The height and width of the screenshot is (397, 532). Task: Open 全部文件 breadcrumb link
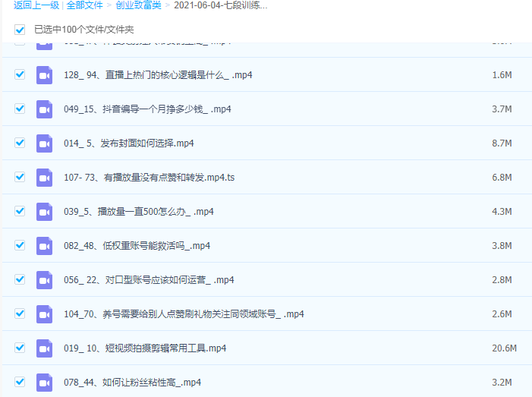point(84,5)
